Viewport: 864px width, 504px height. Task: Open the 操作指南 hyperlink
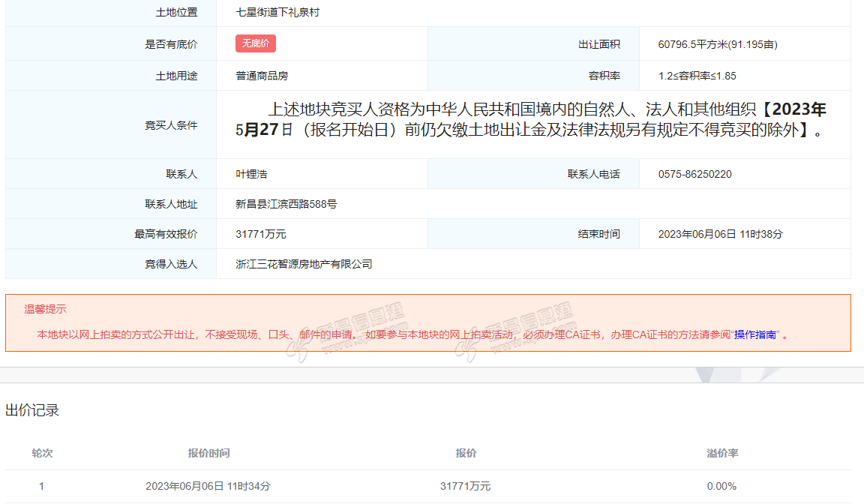click(x=755, y=334)
